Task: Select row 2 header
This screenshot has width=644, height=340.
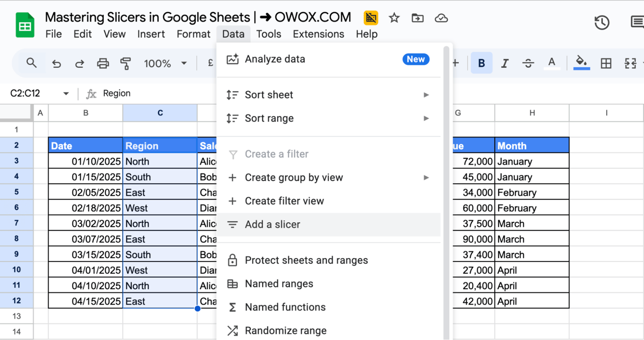Action: click(17, 145)
